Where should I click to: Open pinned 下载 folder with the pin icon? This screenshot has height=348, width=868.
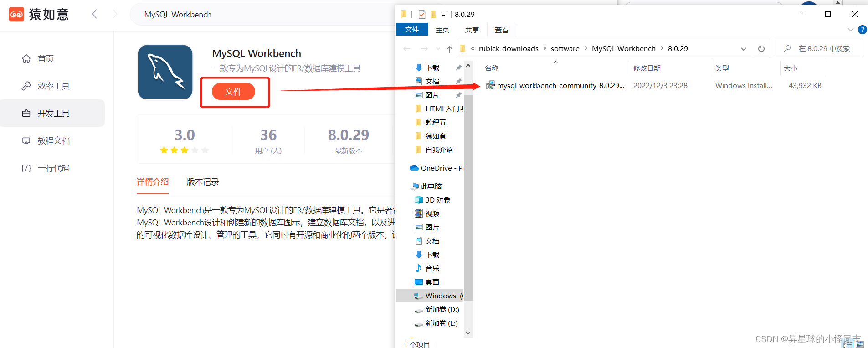coord(459,68)
